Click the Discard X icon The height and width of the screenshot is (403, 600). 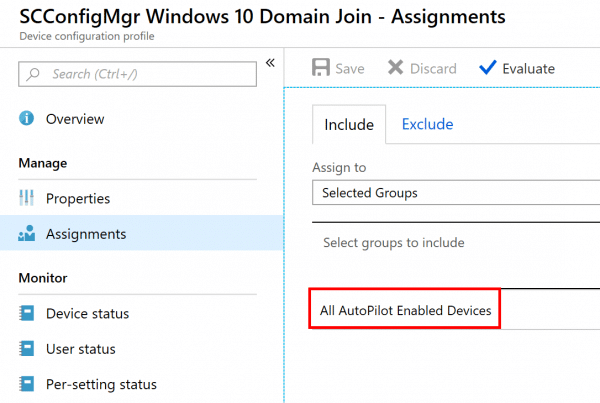(x=395, y=67)
